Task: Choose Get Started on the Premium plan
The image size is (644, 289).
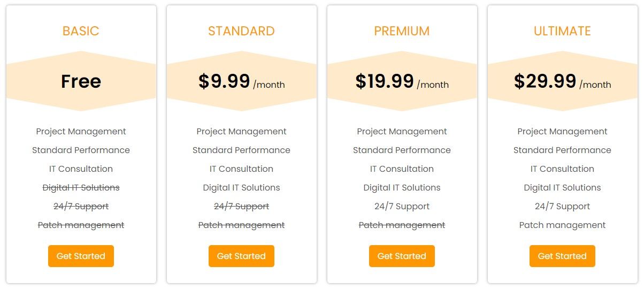Action: pyautogui.click(x=402, y=256)
